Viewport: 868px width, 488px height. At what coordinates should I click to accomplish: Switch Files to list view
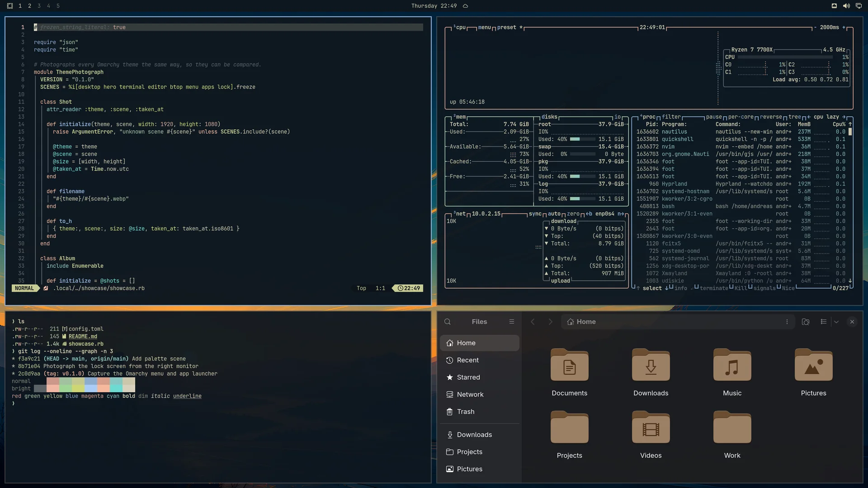pos(824,322)
